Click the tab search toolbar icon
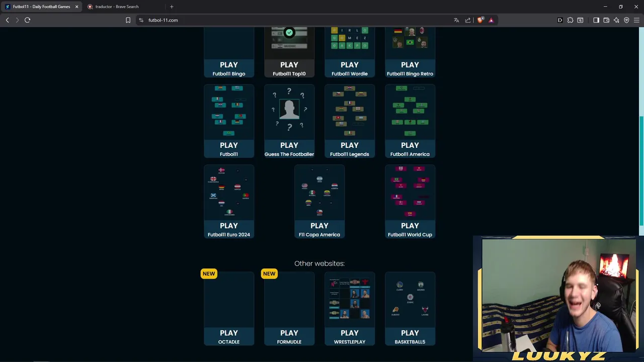The width and height of the screenshot is (644, 362). [580, 20]
